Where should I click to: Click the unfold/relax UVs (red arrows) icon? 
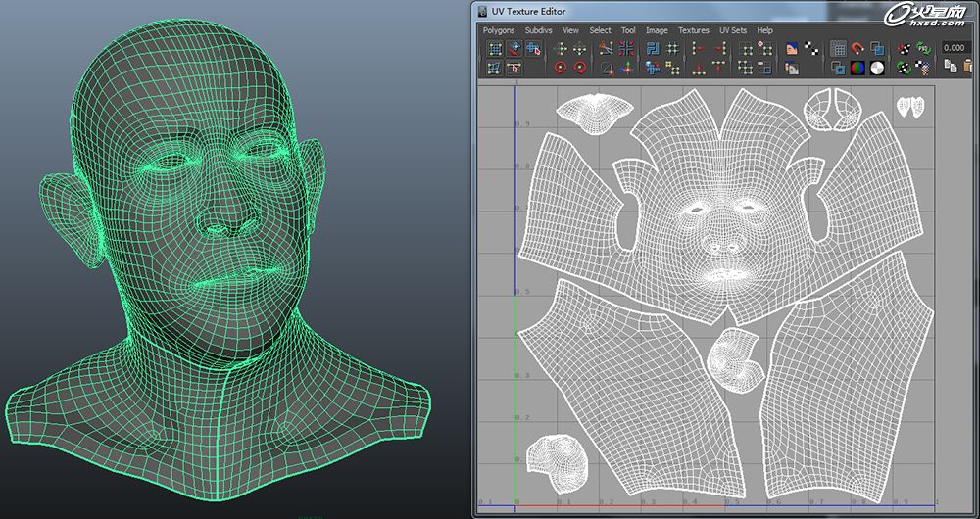coord(626,48)
